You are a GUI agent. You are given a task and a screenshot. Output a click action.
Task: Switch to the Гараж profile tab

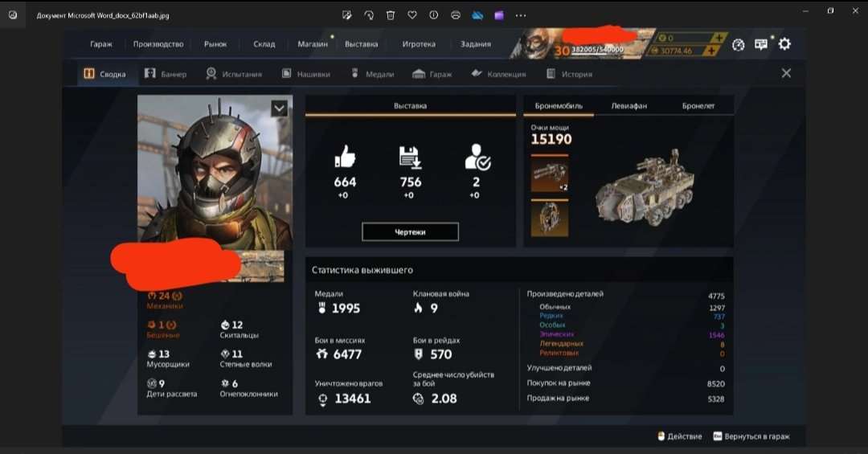point(432,74)
